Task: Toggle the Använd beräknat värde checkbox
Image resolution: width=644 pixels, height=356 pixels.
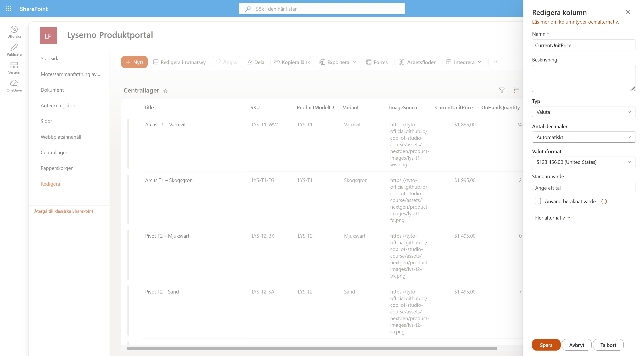Action: click(x=538, y=201)
